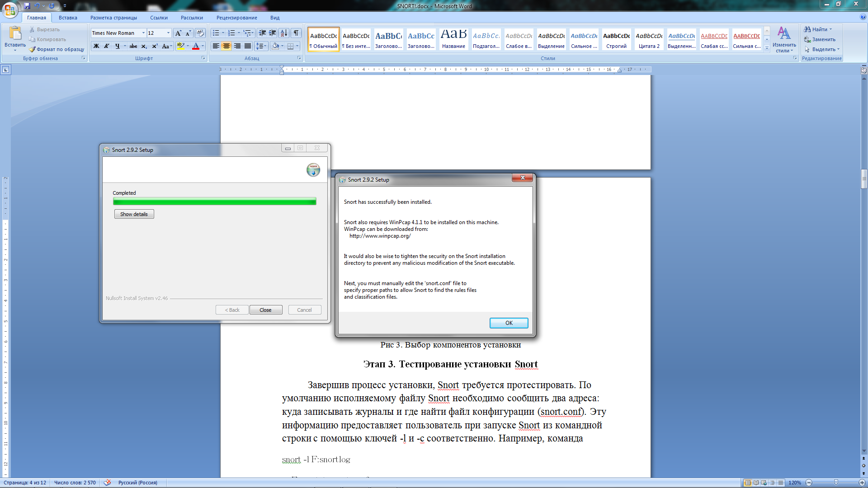
Task: Switch to Outline view
Action: pyautogui.click(x=772, y=483)
